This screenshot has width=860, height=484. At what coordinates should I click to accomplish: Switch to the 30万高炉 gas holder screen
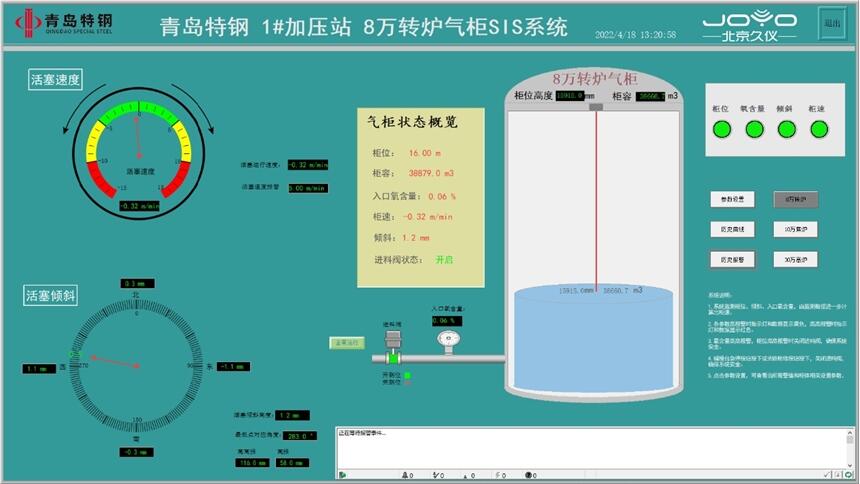coord(795,259)
